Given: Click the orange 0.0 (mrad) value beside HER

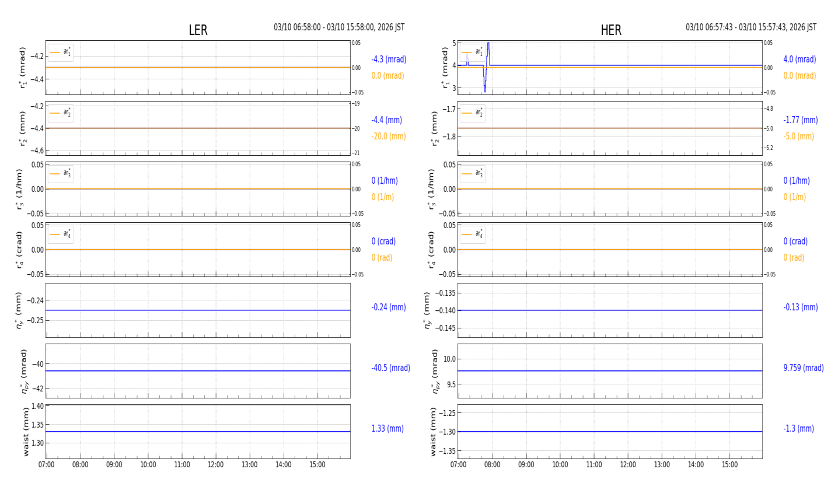Looking at the screenshot, I should (x=799, y=76).
